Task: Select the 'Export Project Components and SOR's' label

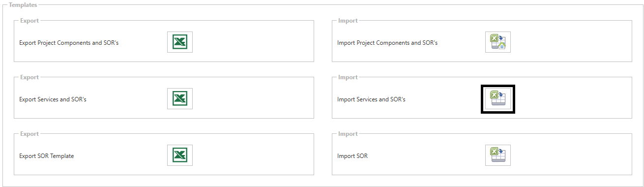Action: point(69,43)
